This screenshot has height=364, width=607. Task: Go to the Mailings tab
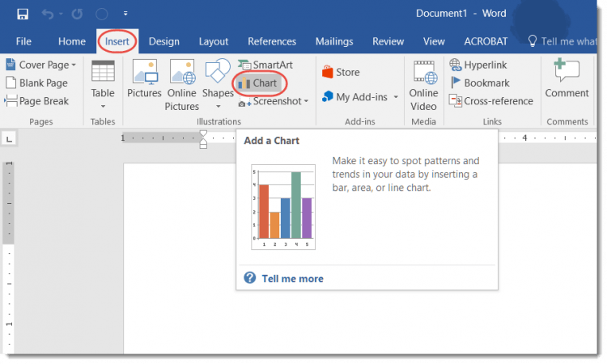click(334, 41)
